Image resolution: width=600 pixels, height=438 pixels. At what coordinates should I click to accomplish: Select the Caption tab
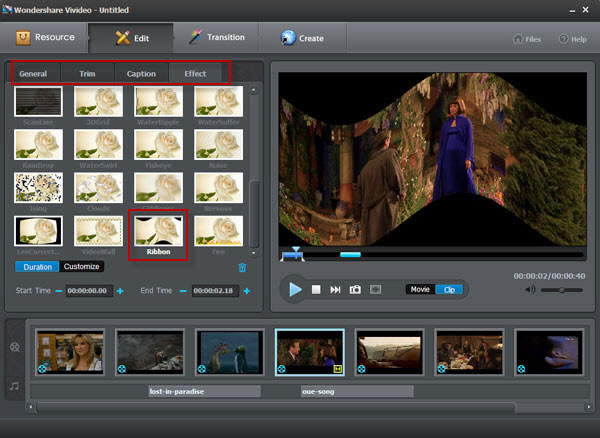[141, 73]
